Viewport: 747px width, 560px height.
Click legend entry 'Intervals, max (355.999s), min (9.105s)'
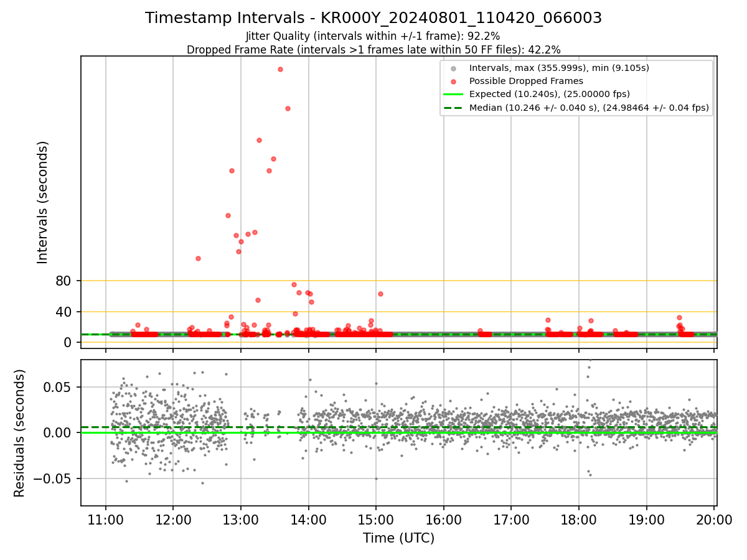click(559, 68)
